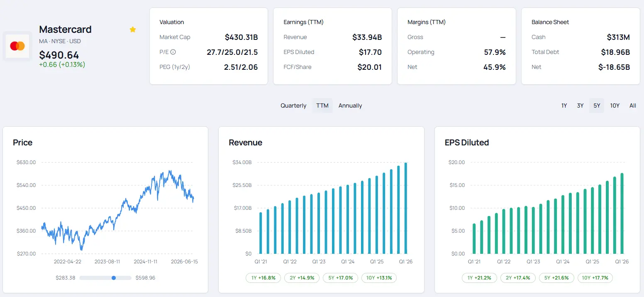Click the 2024-11-11 date on Price axis
This screenshot has width=644, height=297.
[x=145, y=262]
